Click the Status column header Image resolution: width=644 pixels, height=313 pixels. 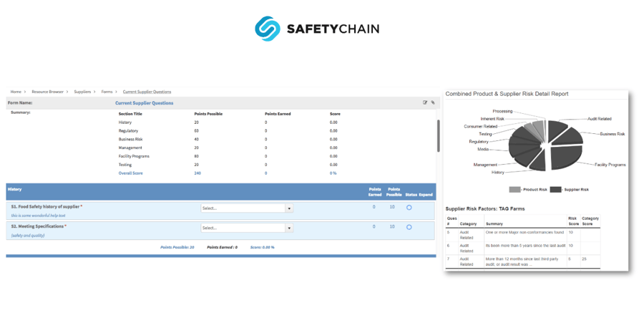coord(411,195)
